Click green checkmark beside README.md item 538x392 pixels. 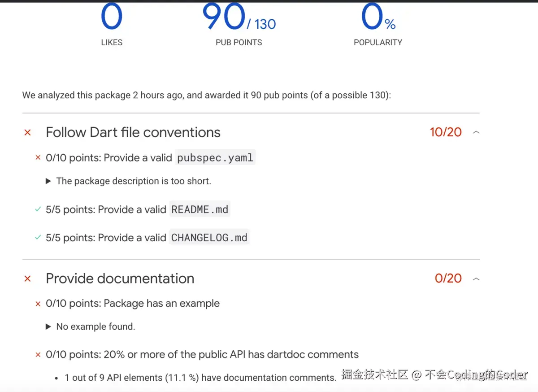click(38, 209)
